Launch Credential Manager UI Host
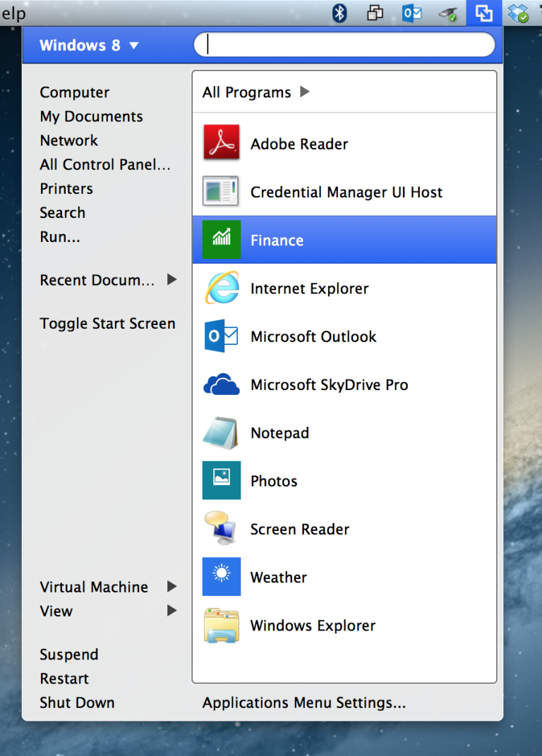Screen dimensions: 542x756 coord(346,192)
